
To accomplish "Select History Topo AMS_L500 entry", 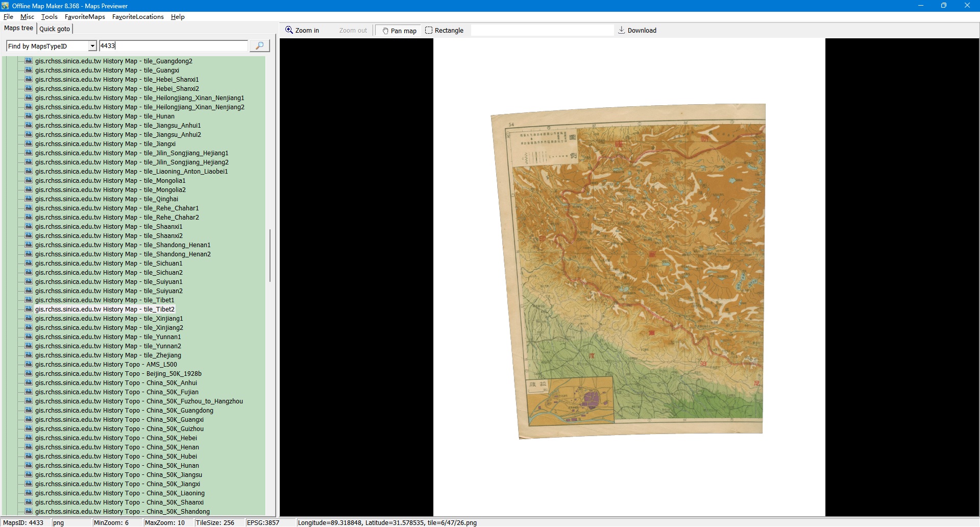I will click(x=106, y=364).
